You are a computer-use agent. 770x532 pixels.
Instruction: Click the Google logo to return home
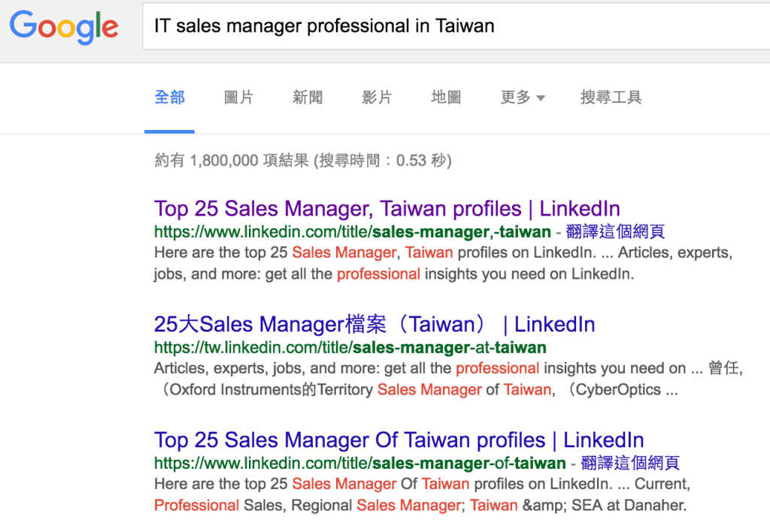click(63, 28)
